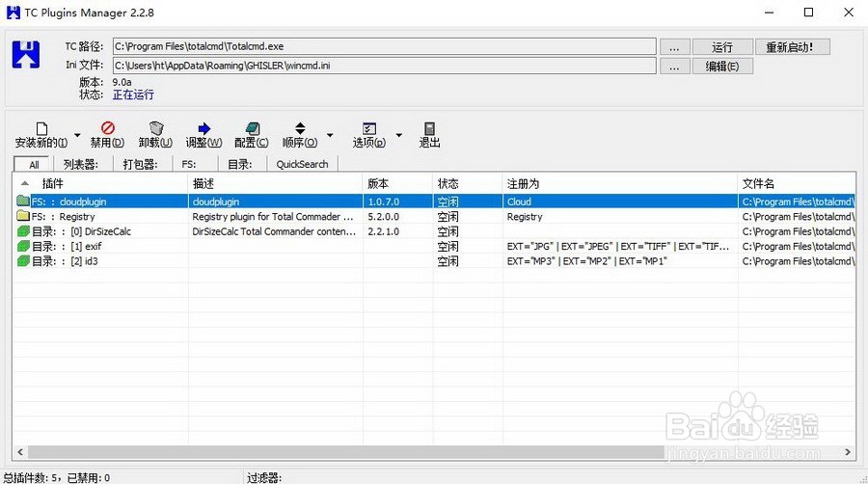Switch to the 列表器 tab
The width and height of the screenshot is (868, 484).
81,164
